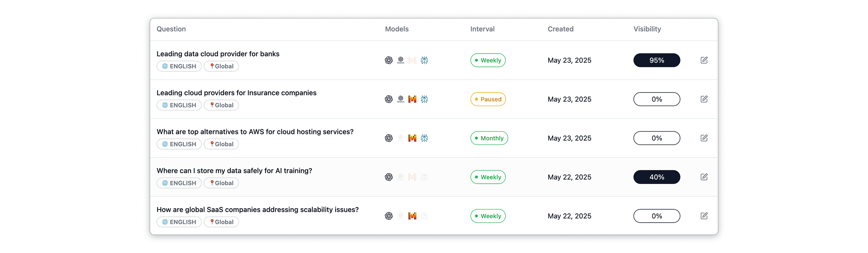The width and height of the screenshot is (868, 253).
Task: Open 'Leading data cloud provider for banks' question
Action: [x=218, y=54]
